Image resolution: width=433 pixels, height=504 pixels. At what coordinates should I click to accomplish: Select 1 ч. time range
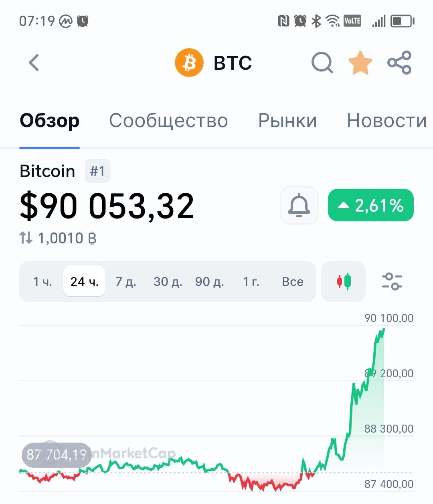click(42, 281)
